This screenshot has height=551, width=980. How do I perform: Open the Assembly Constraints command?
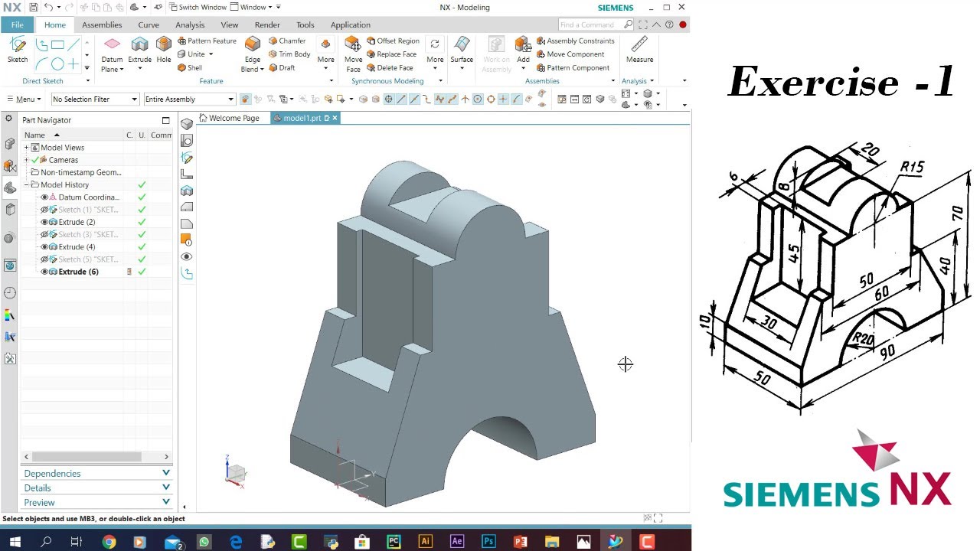(x=575, y=41)
